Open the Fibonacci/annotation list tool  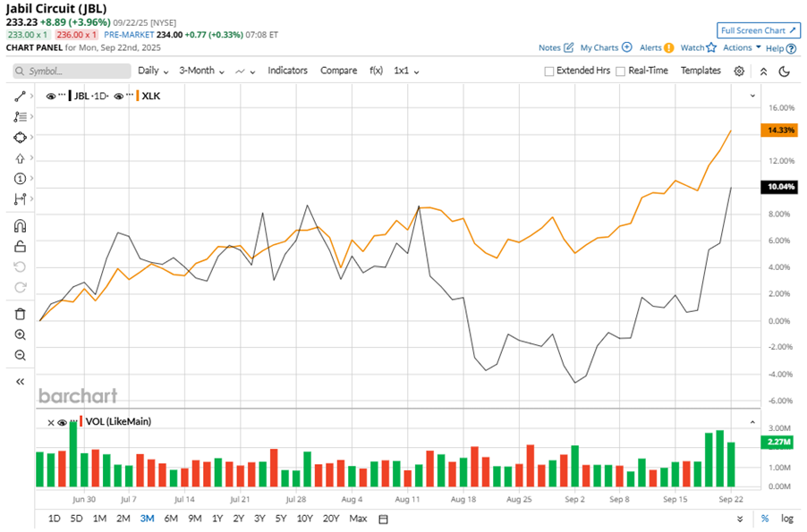pyautogui.click(x=20, y=117)
